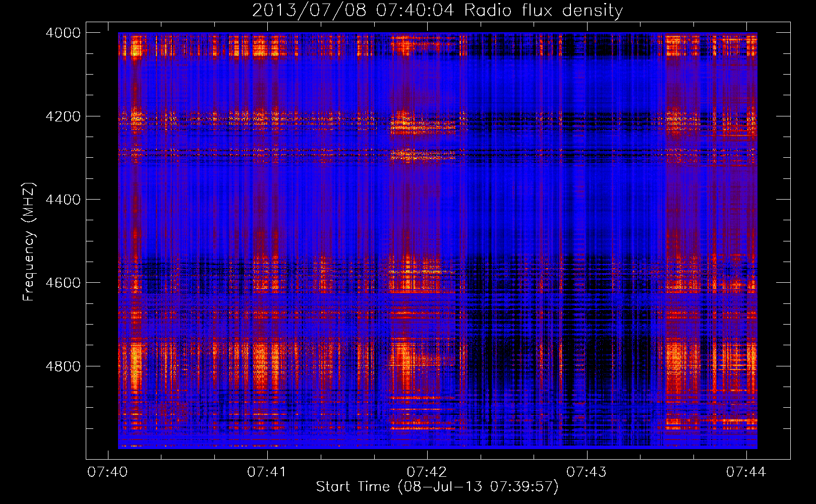Click the 07:42 time tick label
816x504 pixels.
tap(427, 472)
